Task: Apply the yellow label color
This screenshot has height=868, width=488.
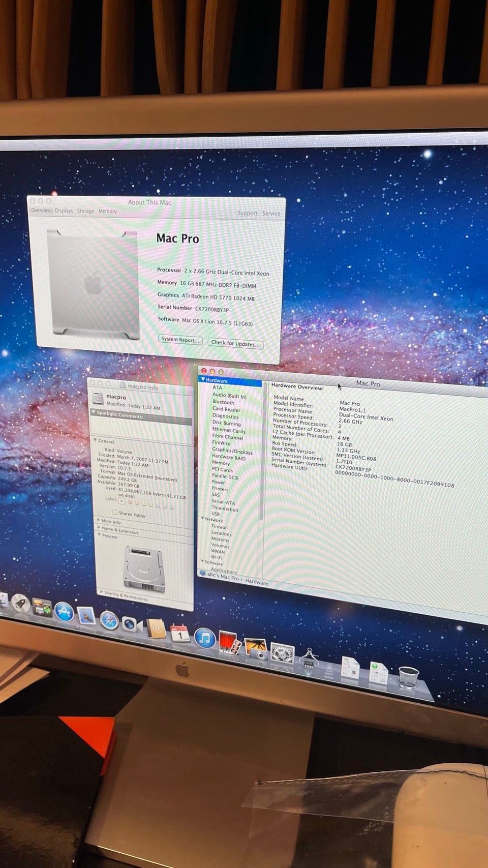Action: (144, 504)
